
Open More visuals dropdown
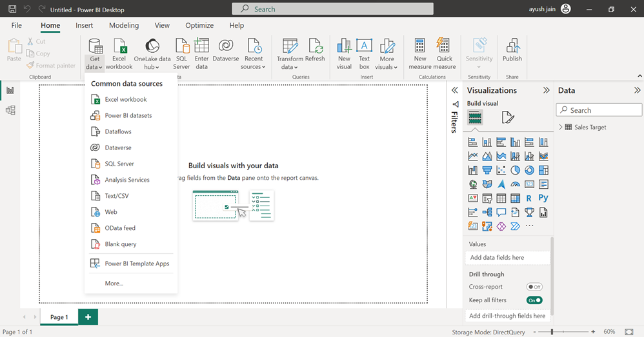tap(387, 53)
